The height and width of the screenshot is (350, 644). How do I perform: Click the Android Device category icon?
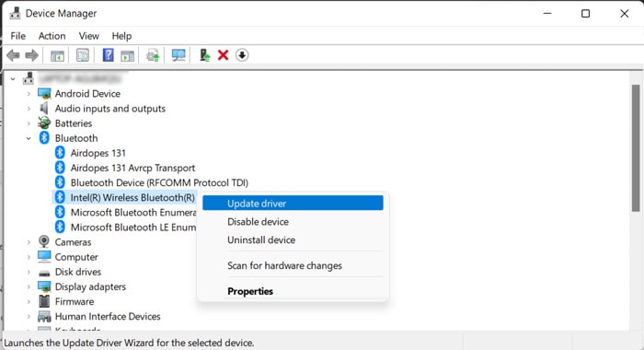tap(44, 94)
